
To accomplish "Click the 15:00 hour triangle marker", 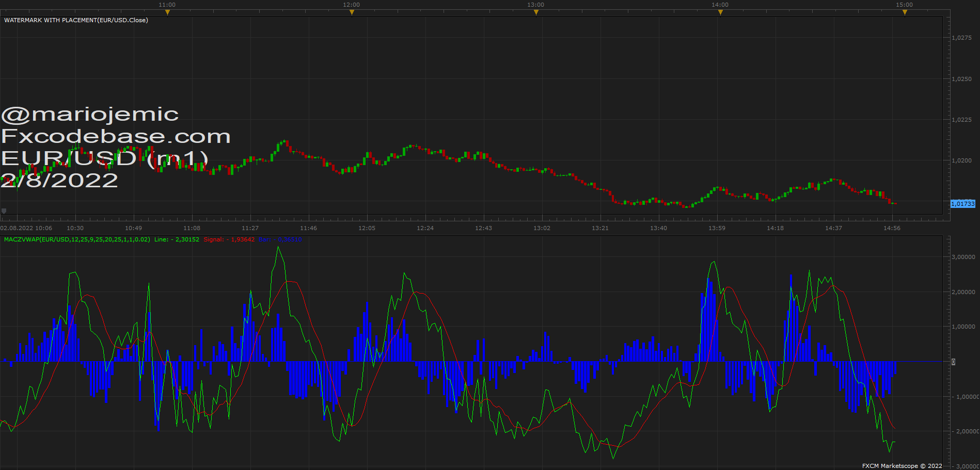I will pyautogui.click(x=905, y=12).
